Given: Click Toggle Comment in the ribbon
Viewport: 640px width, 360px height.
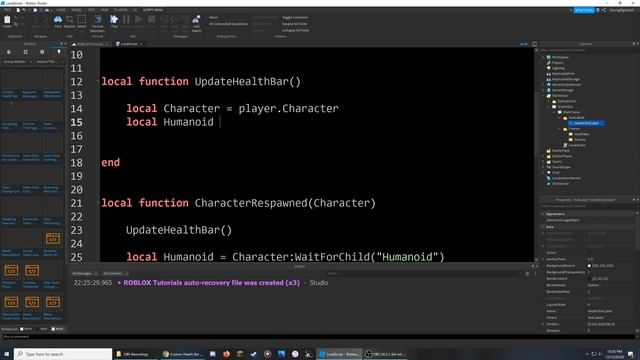Looking at the screenshot, I should (295, 18).
